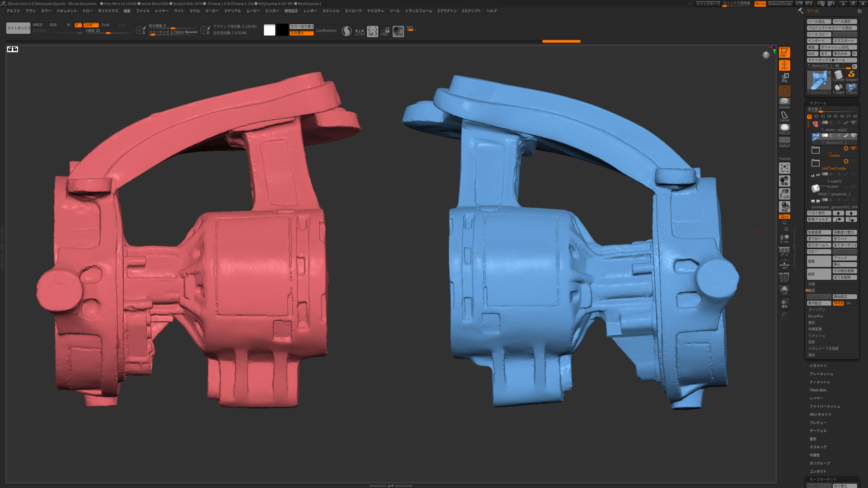Toggle Zadd mode
This screenshot has height=488, width=868.
pyautogui.click(x=91, y=25)
